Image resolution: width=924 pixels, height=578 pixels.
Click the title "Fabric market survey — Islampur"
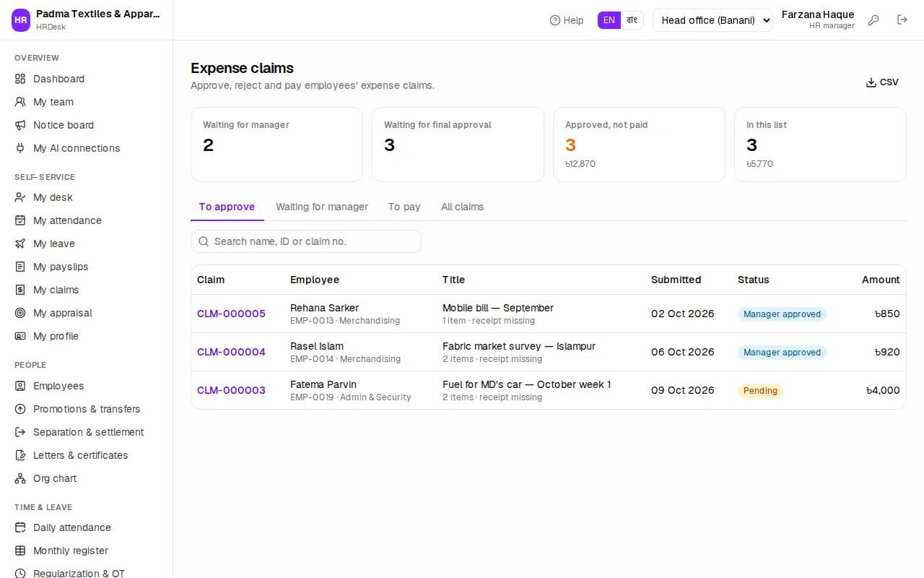point(519,346)
